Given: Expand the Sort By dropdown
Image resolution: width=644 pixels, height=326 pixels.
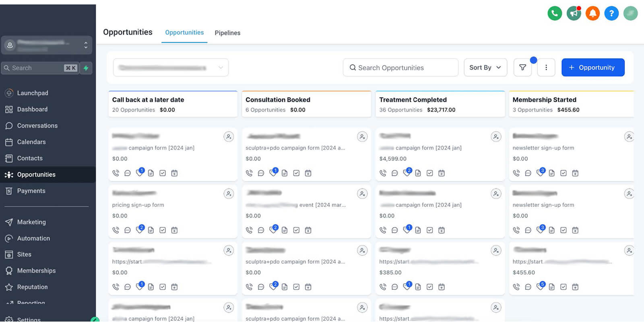Looking at the screenshot, I should point(485,68).
